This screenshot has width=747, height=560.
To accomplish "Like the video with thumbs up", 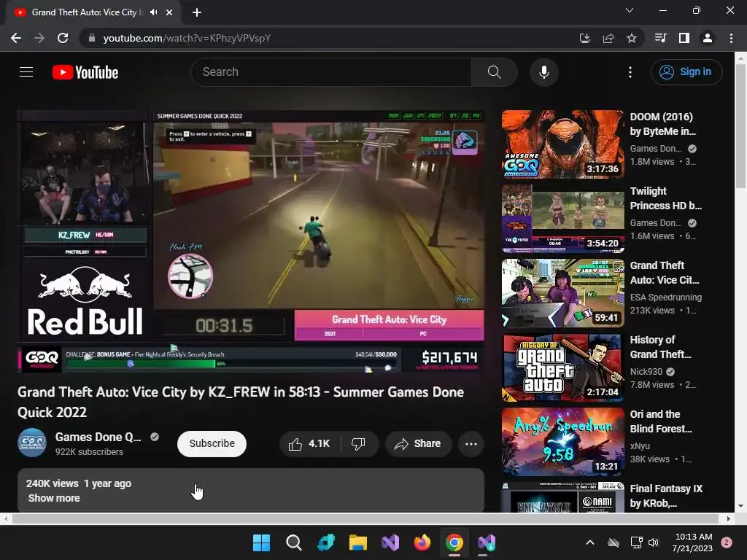I will coord(309,444).
